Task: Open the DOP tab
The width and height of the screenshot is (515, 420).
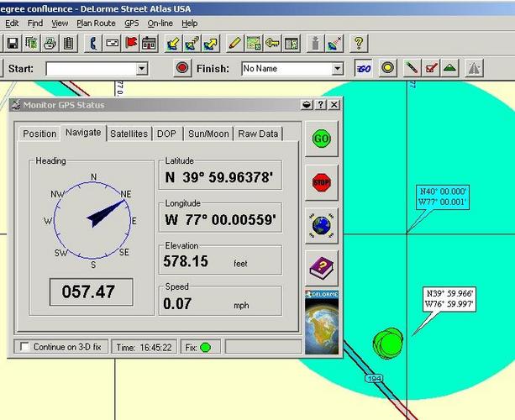Action: [x=167, y=134]
